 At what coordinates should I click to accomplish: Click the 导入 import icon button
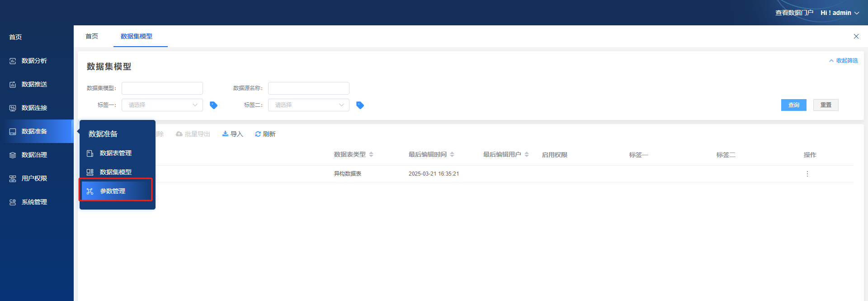232,134
